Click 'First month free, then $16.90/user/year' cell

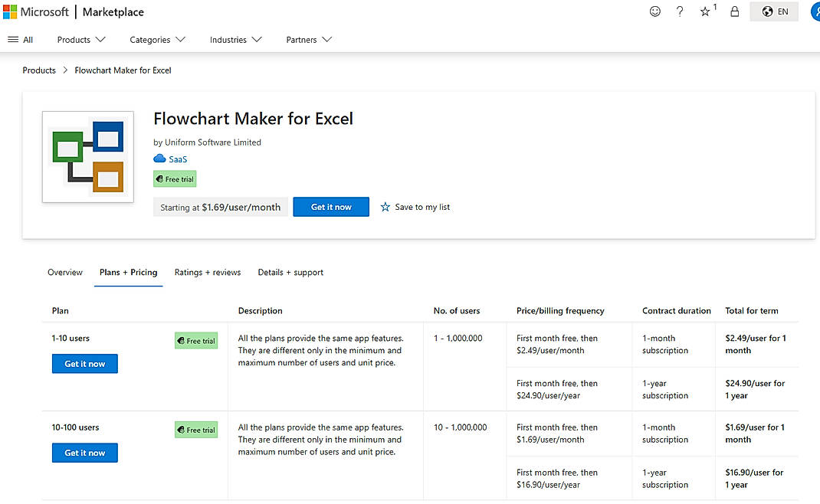click(557, 479)
